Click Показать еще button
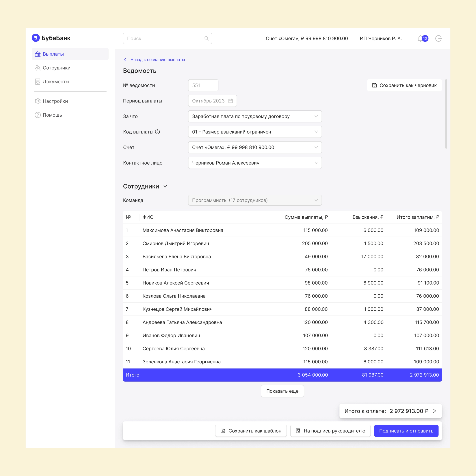This screenshot has width=476, height=476. click(x=282, y=391)
